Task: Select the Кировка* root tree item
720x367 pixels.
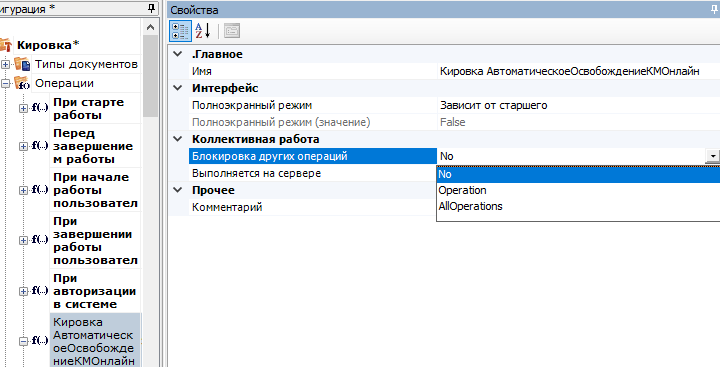Action: [48, 45]
